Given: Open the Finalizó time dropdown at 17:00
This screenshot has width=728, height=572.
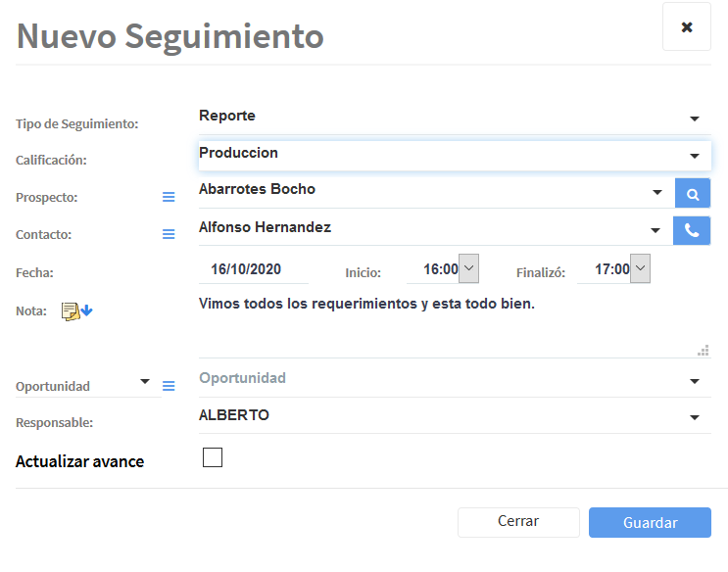Looking at the screenshot, I should click(640, 268).
